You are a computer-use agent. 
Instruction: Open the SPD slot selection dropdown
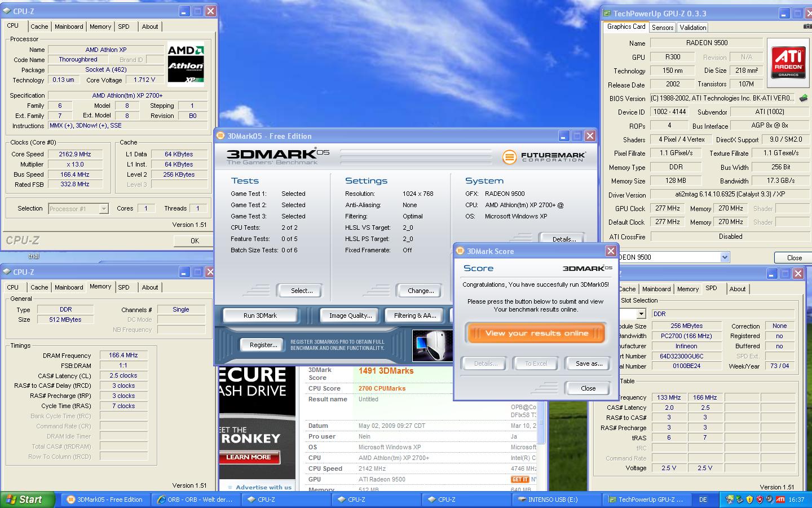(x=641, y=313)
